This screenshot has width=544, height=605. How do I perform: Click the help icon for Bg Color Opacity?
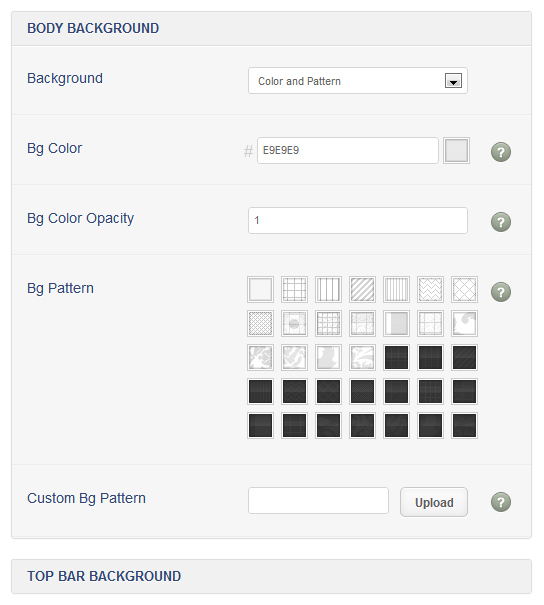pos(501,222)
